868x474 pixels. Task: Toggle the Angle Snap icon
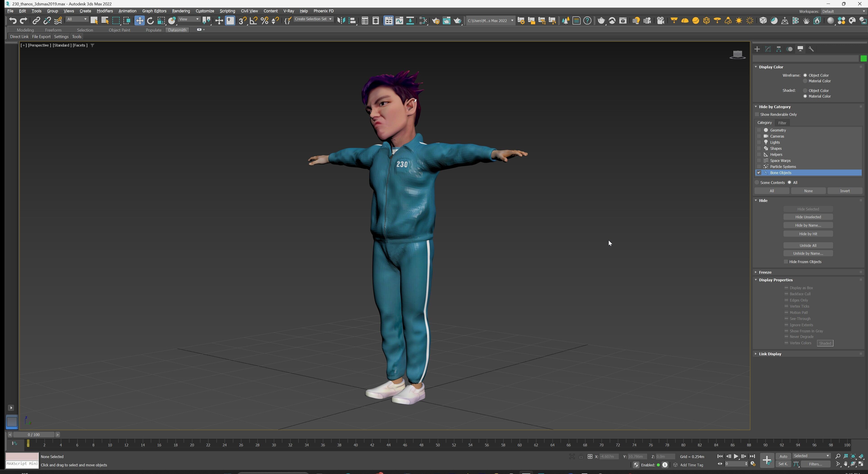tap(253, 21)
